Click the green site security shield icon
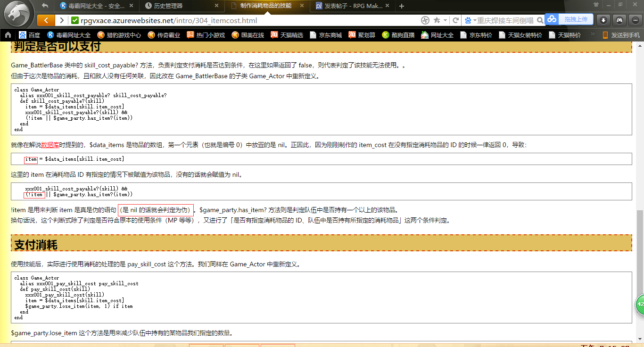The image size is (644, 347). pos(74,20)
